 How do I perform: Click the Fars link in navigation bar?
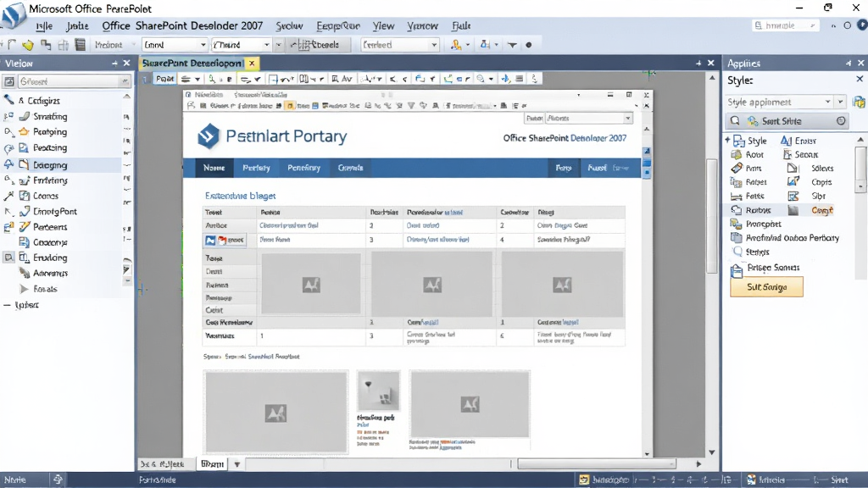(563, 168)
